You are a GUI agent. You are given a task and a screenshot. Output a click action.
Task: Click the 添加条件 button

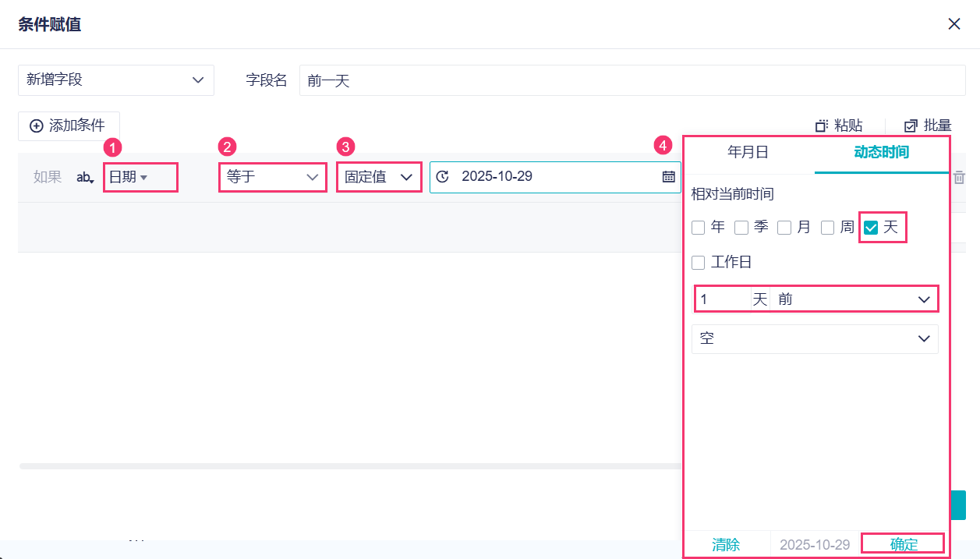tap(69, 126)
